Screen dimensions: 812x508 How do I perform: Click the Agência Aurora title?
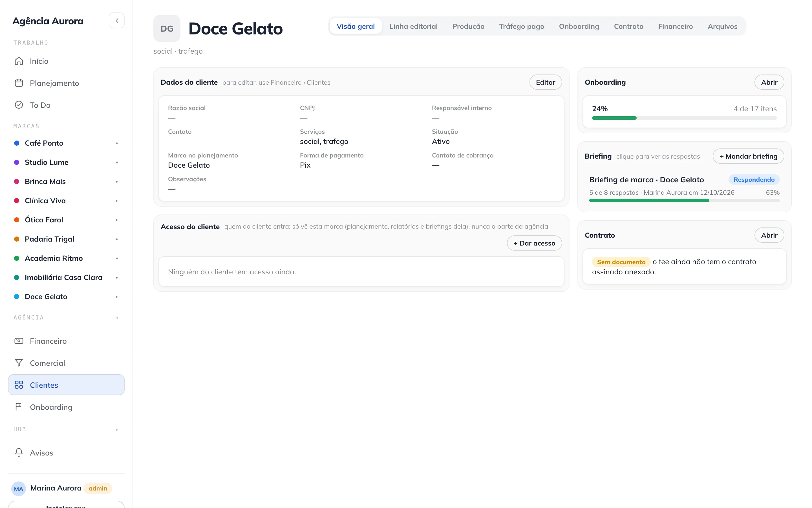(48, 21)
